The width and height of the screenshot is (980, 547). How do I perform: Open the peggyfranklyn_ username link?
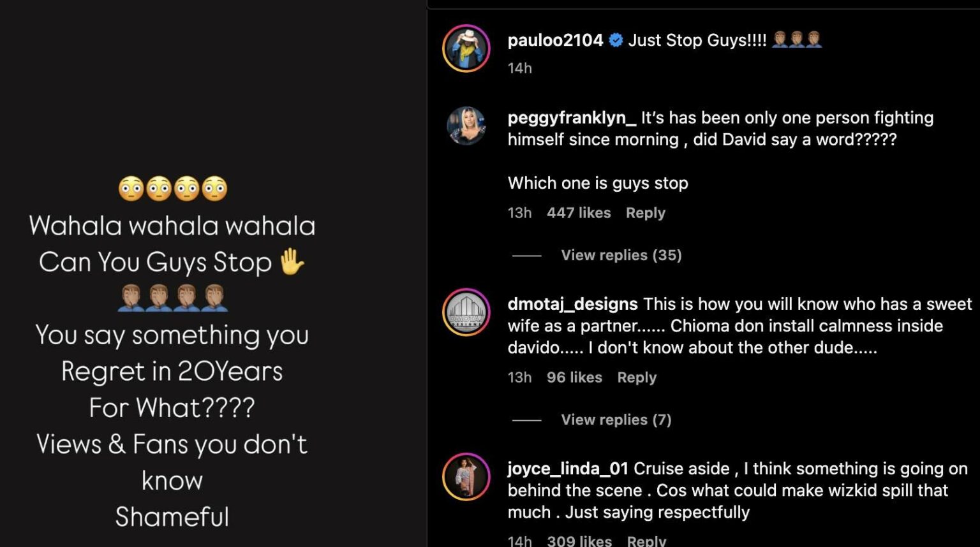(572, 118)
